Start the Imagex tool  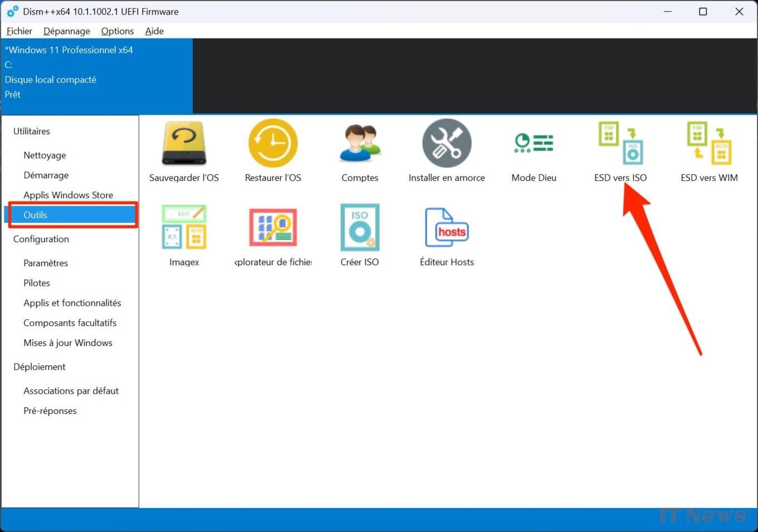click(x=184, y=227)
